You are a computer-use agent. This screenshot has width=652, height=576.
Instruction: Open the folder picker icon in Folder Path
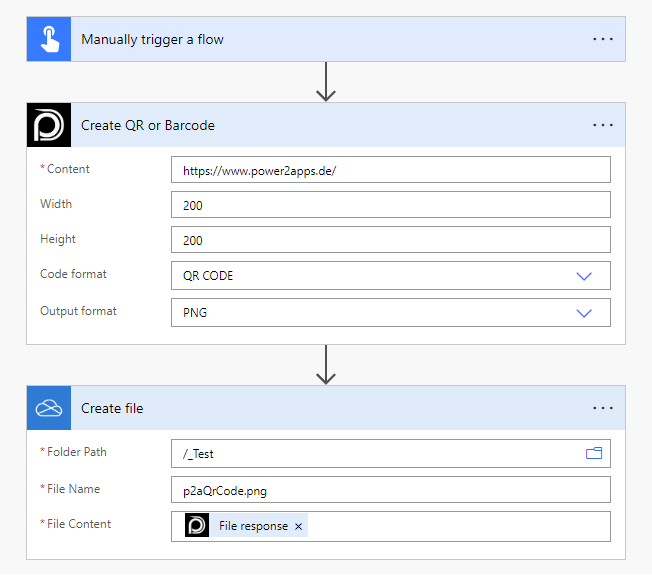click(594, 454)
